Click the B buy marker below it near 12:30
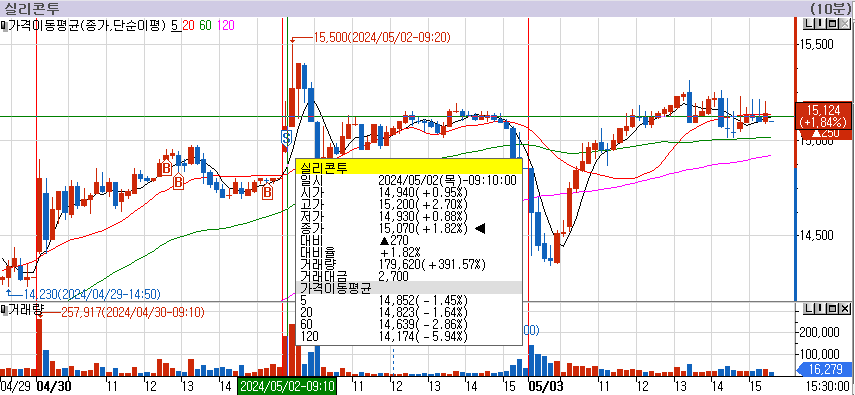 [x=178, y=182]
